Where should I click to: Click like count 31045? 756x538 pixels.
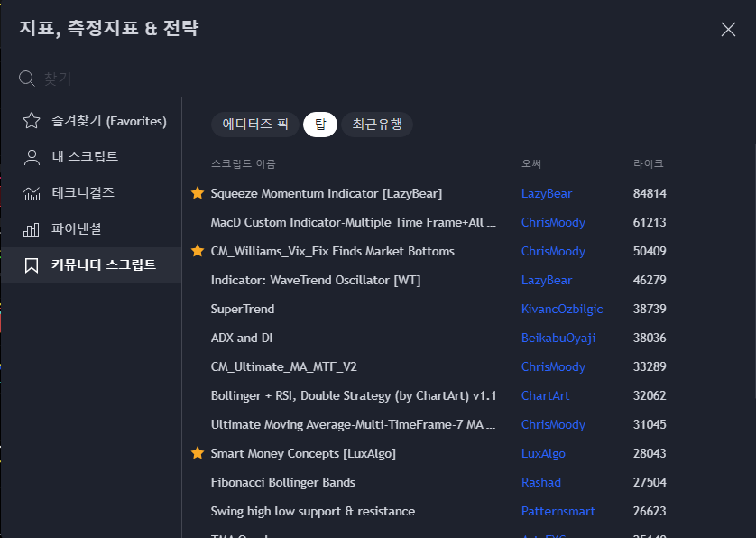click(650, 424)
